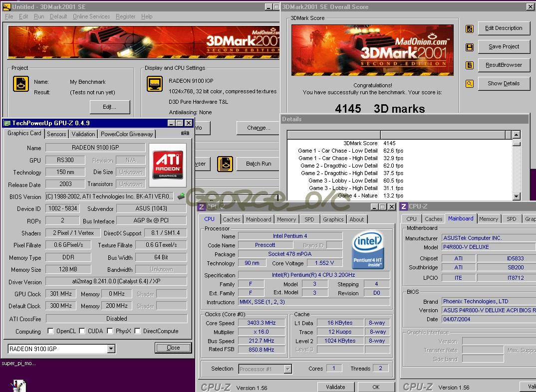Click the Core Speed 3403.3 MHz value

tap(262, 323)
